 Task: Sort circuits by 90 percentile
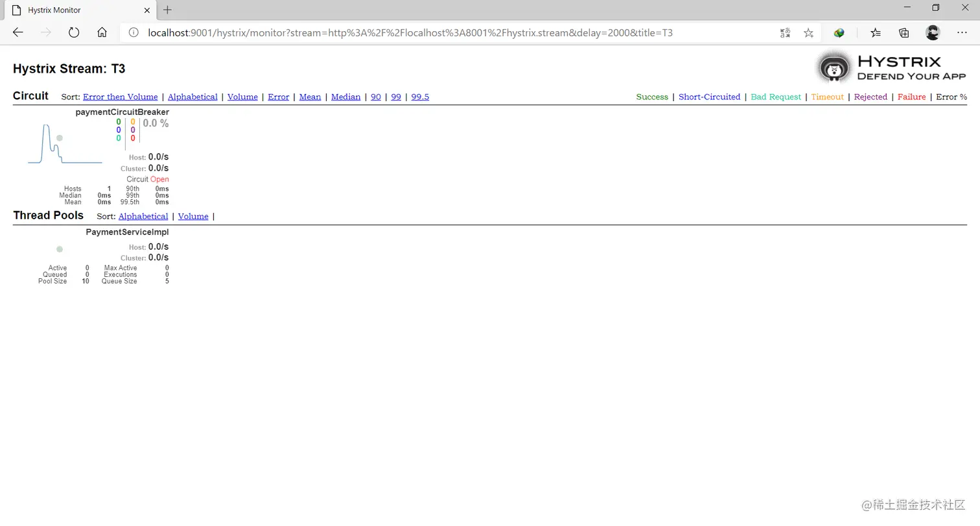pos(375,97)
